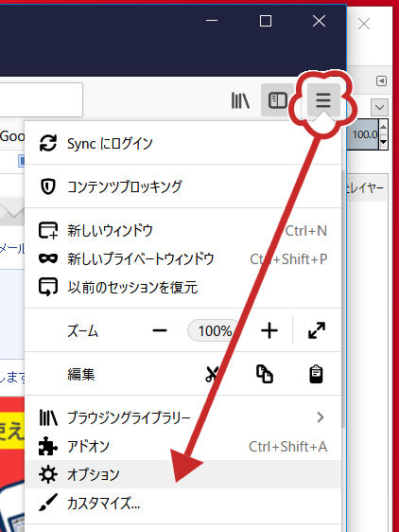399x532 pixels.
Task: Maximize the Firefox window
Action: 265,21
